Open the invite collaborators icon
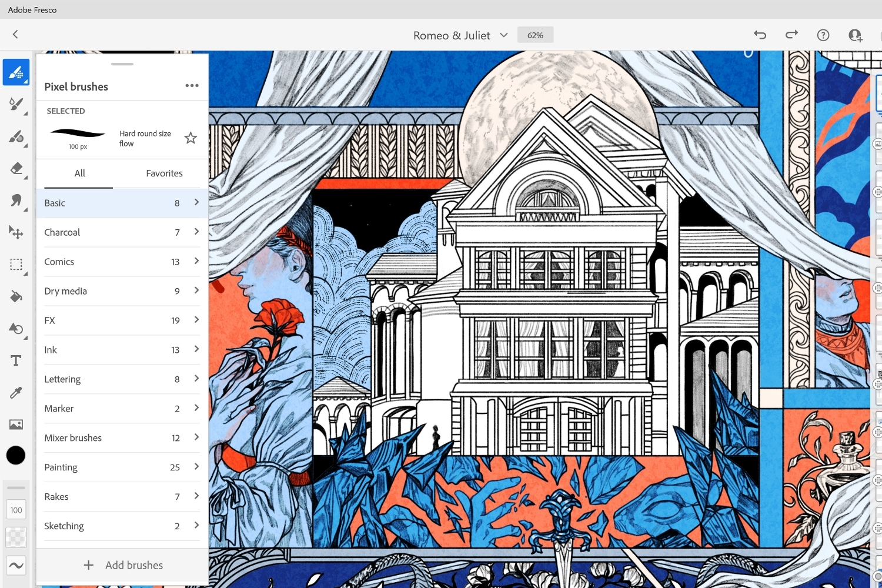Viewport: 882px width, 588px height. [856, 35]
